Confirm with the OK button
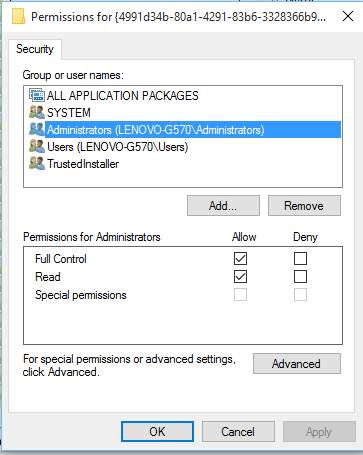This screenshot has height=455, width=363. tap(157, 432)
